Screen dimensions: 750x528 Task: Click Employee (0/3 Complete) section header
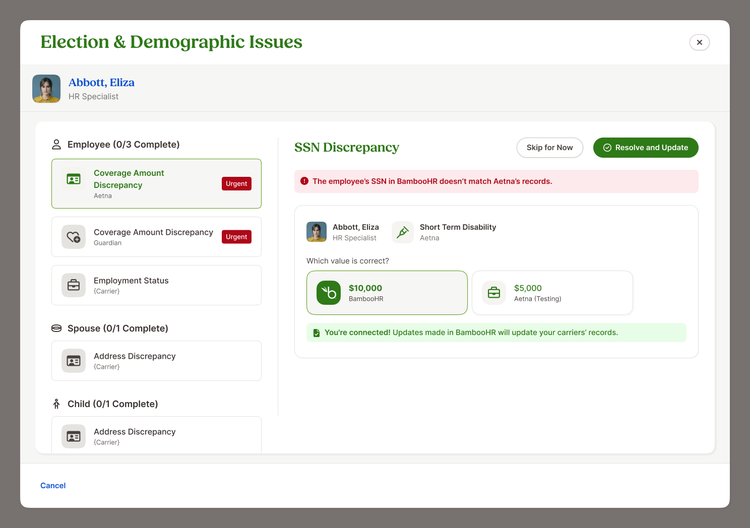point(123,144)
